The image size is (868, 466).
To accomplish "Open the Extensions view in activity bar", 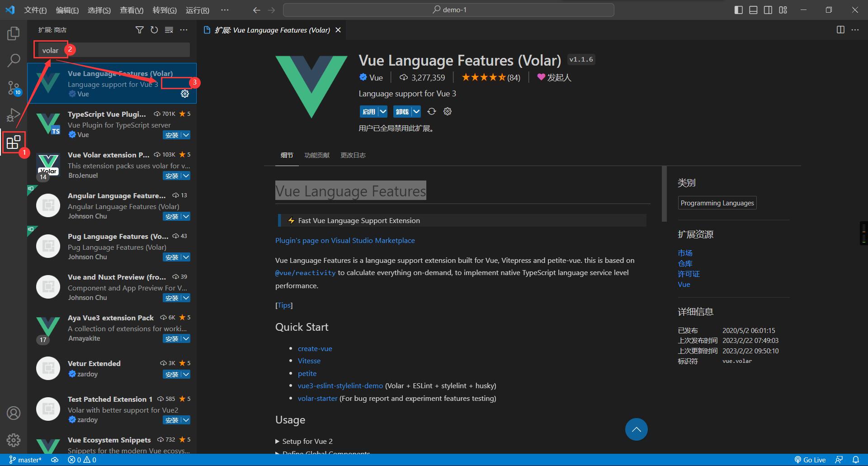I will tap(13, 142).
